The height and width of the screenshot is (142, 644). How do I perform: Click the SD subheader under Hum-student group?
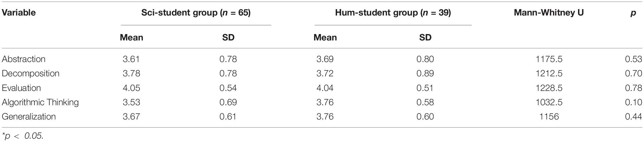tap(425, 38)
